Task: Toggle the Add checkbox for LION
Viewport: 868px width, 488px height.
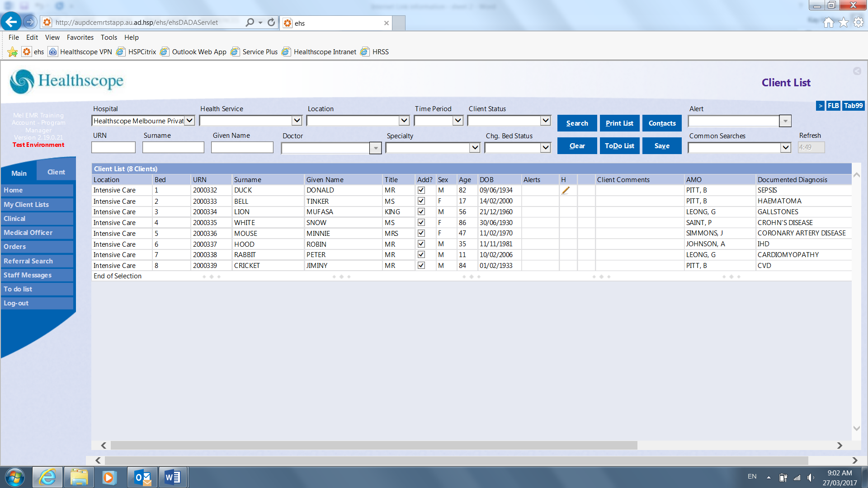Action: tap(421, 211)
